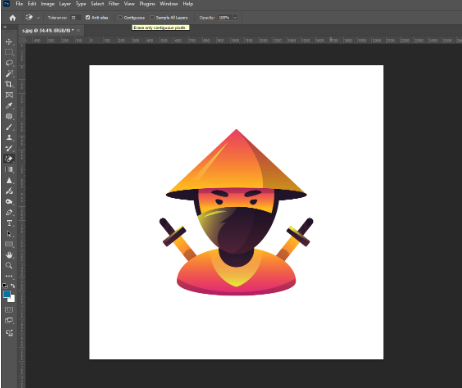This screenshot has width=462, height=388.
Task: Select the active Eraser tool
Action: pyautogui.click(x=9, y=159)
